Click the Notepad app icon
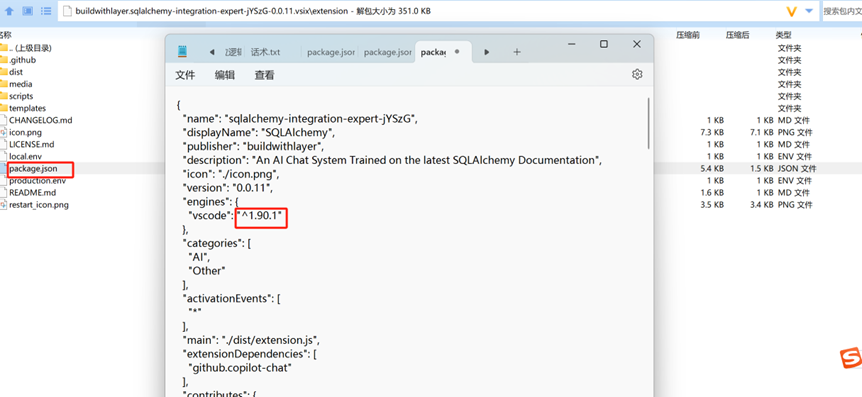Viewport: 862px width, 397px height. (183, 52)
